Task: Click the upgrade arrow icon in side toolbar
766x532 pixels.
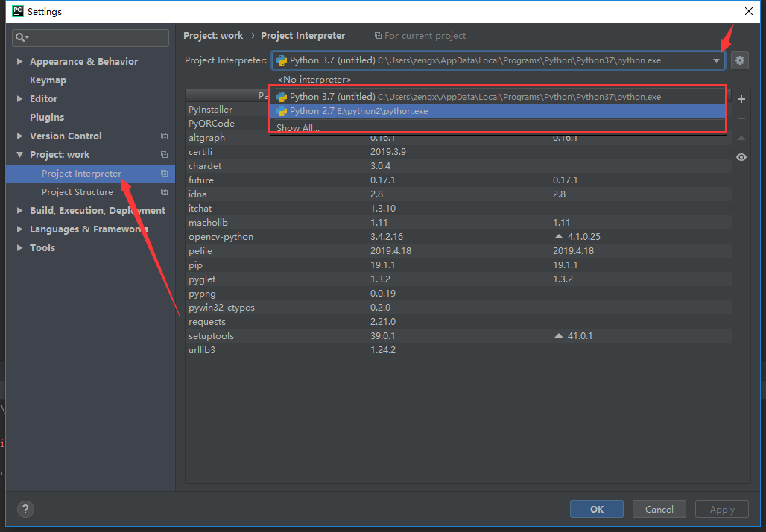Action: [741, 139]
